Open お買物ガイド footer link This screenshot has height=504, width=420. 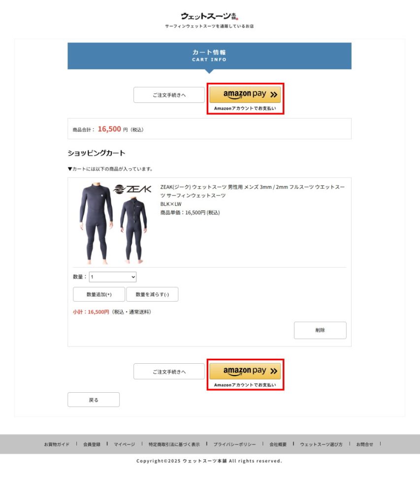(57, 444)
